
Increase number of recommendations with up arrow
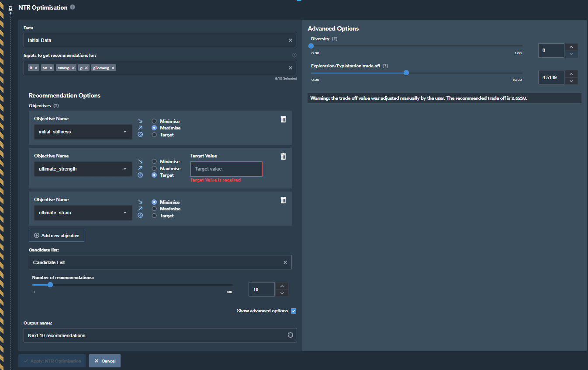[282, 286]
